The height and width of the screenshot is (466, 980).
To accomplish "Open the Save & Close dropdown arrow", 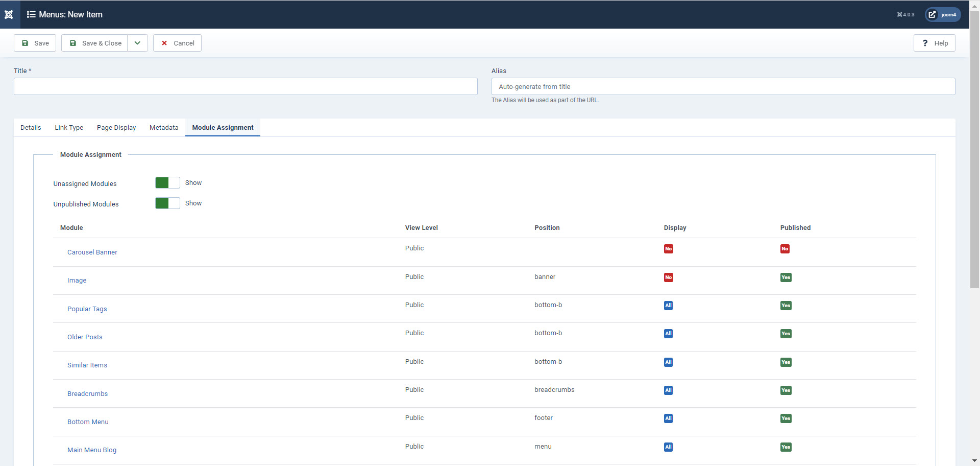I will pos(137,43).
